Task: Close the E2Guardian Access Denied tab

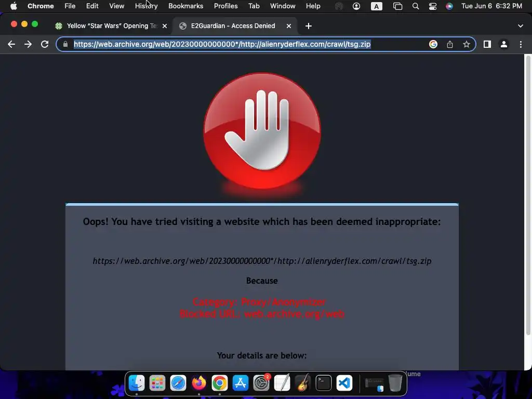Action: coord(289,26)
